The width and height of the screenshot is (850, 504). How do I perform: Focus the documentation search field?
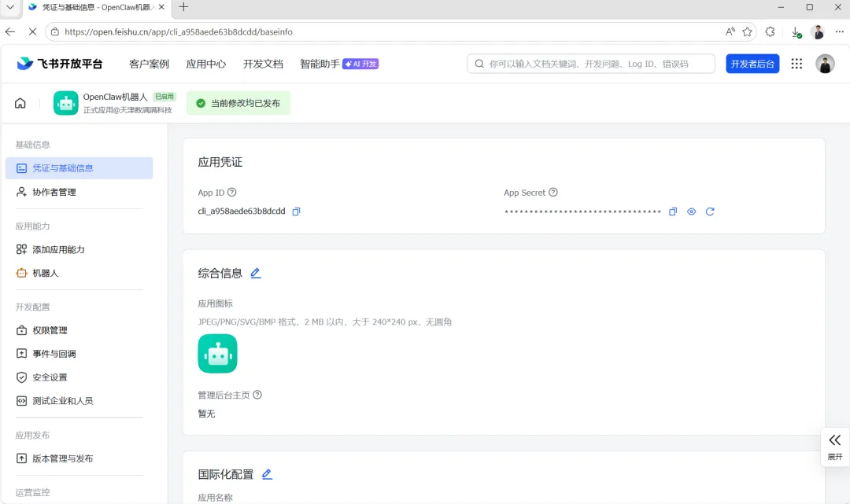[591, 64]
